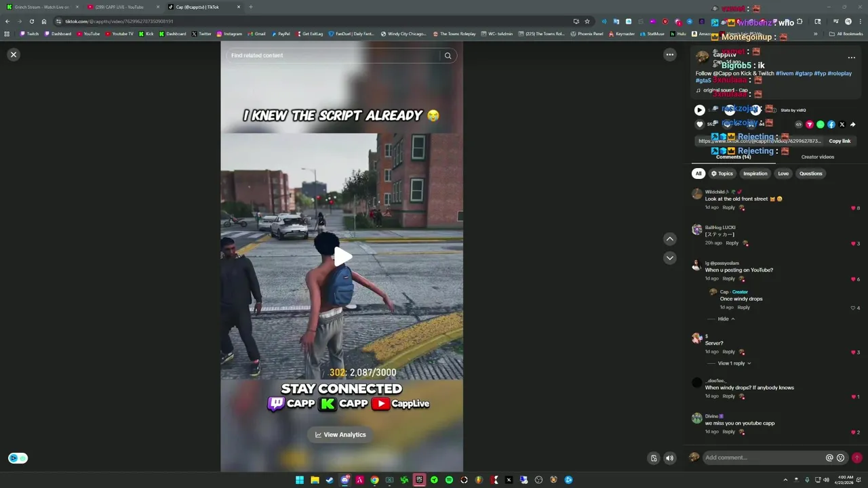Toggle the switch at the bottom left

(18, 458)
